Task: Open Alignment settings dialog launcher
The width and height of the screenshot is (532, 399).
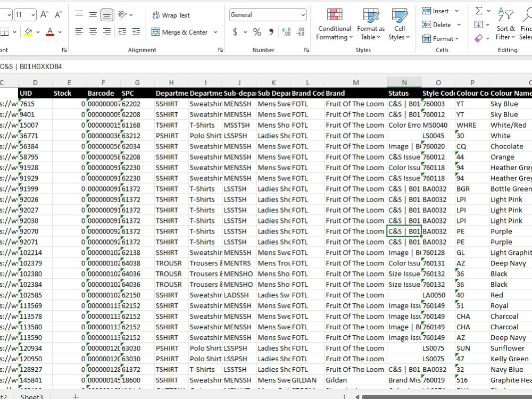Action: pyautogui.click(x=221, y=50)
